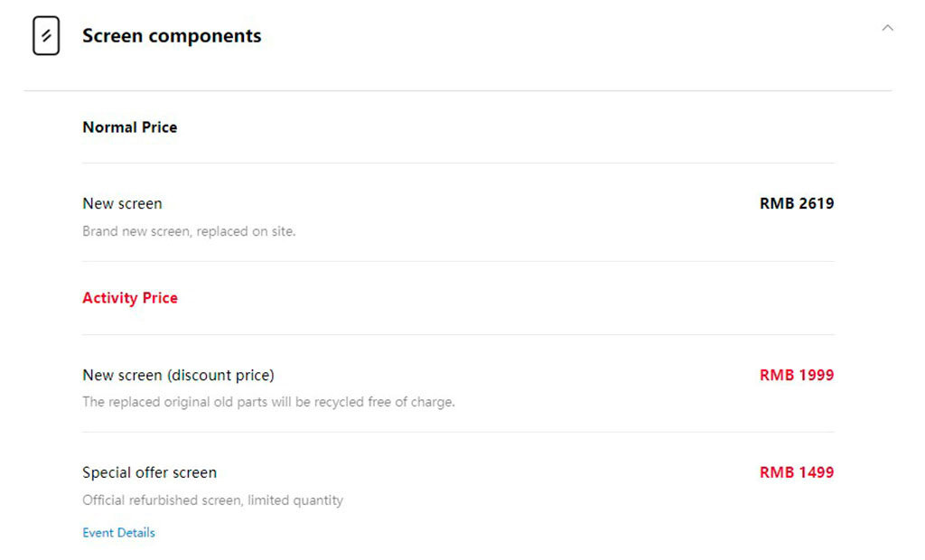The image size is (925, 560).
Task: Click the RMB 2619 price
Action: pyautogui.click(x=797, y=203)
